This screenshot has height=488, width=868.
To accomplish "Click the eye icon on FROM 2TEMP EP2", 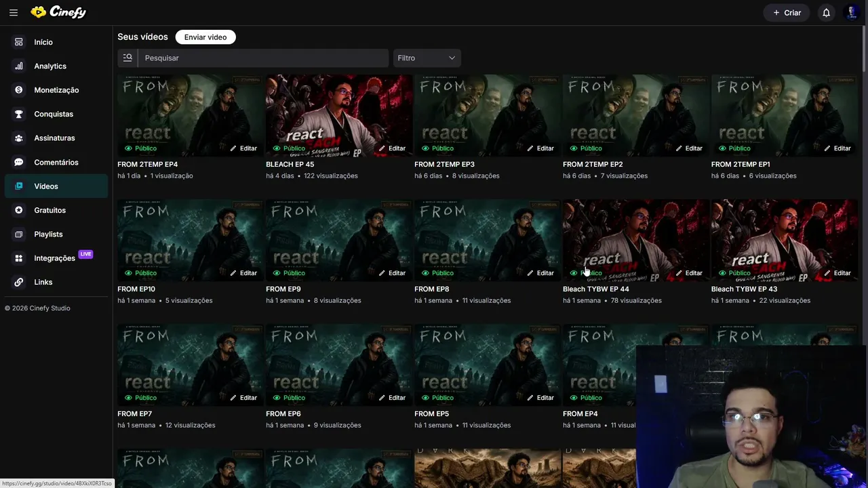I will click(574, 148).
